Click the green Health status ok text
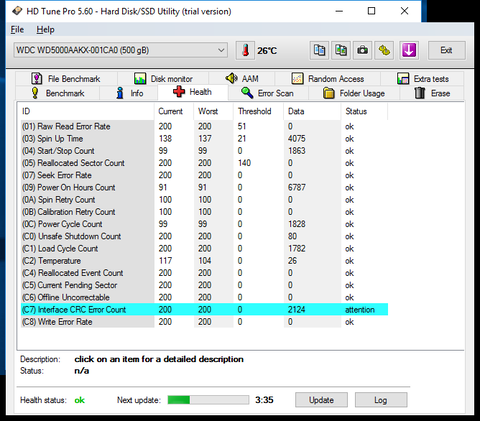Screen dimensions: 480x421 [79, 400]
